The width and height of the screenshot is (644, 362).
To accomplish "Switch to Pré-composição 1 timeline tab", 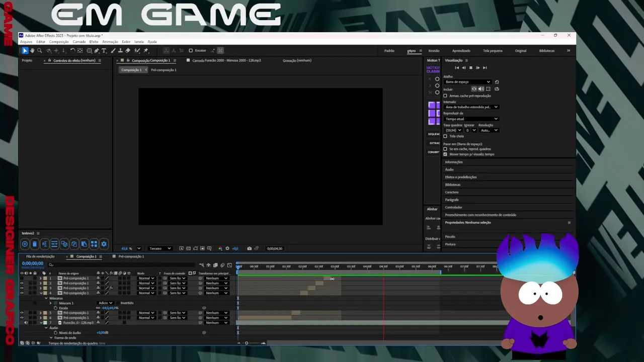I will click(131, 256).
